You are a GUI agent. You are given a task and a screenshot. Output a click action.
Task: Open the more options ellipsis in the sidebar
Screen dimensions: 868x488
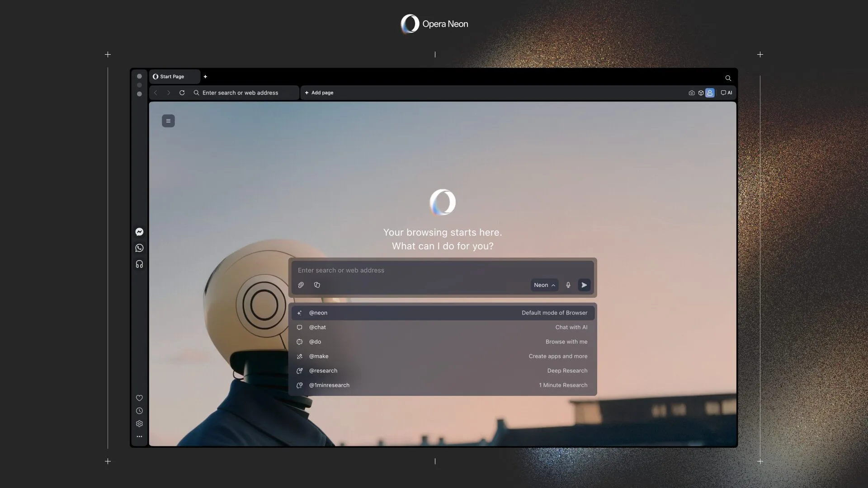point(139,436)
